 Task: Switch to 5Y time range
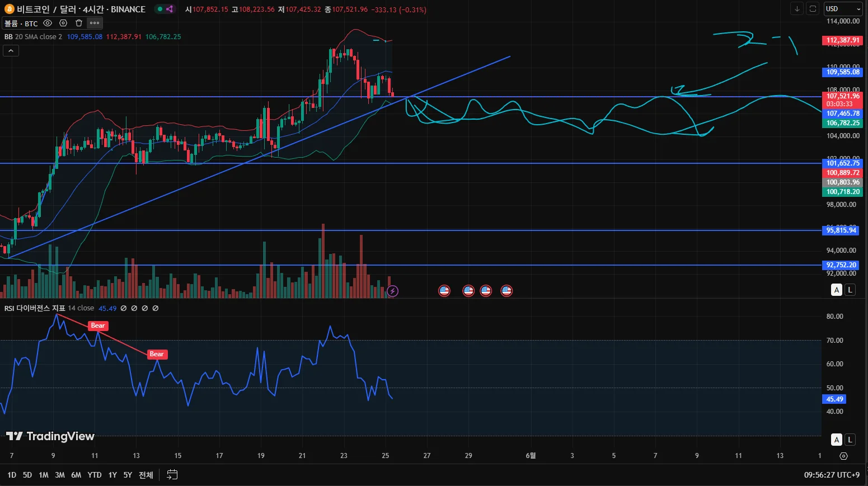(128, 475)
